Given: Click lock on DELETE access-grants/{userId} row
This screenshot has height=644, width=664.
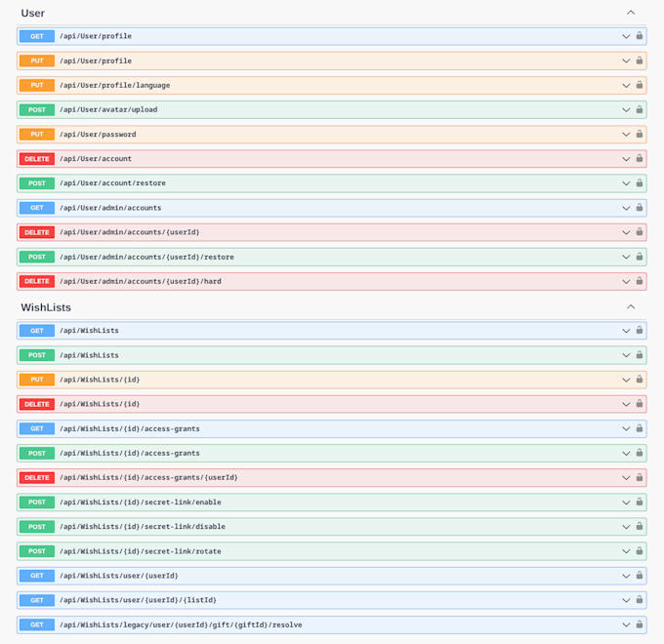Looking at the screenshot, I should 639,477.
